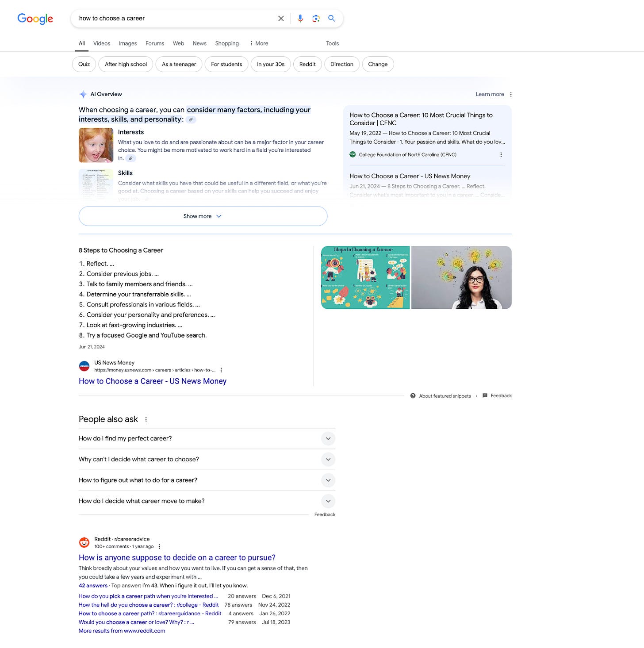This screenshot has width=644, height=648.
Task: Expand 'How do I decide what career move to make?'
Action: [x=207, y=501]
